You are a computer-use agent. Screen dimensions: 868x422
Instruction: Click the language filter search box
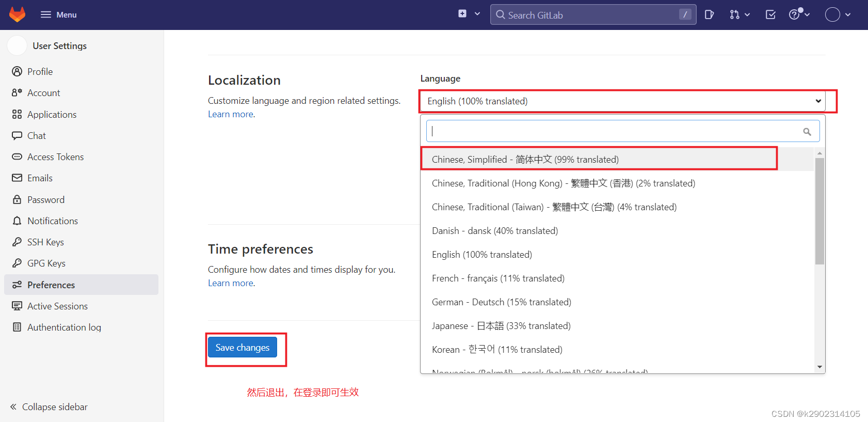[x=623, y=131]
